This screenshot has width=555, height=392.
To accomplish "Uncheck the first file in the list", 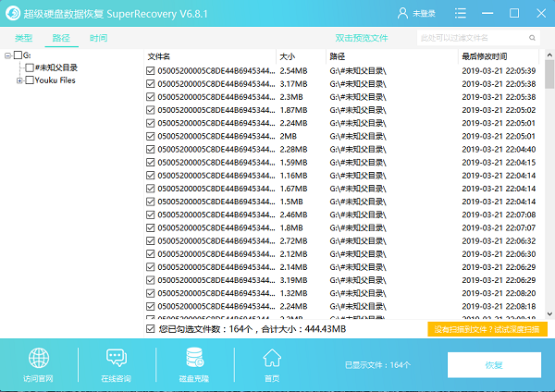I will (x=152, y=70).
